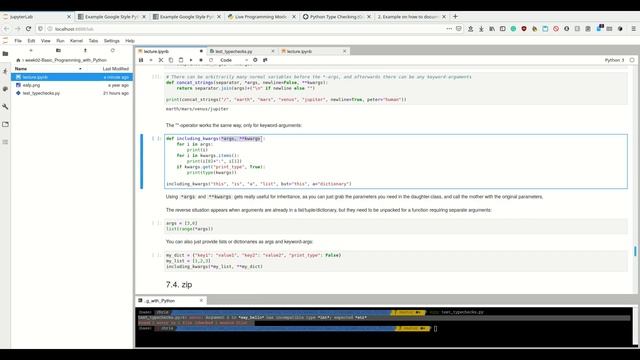Open the View menu
Viewport: 640px width, 360px height.
point(45,41)
